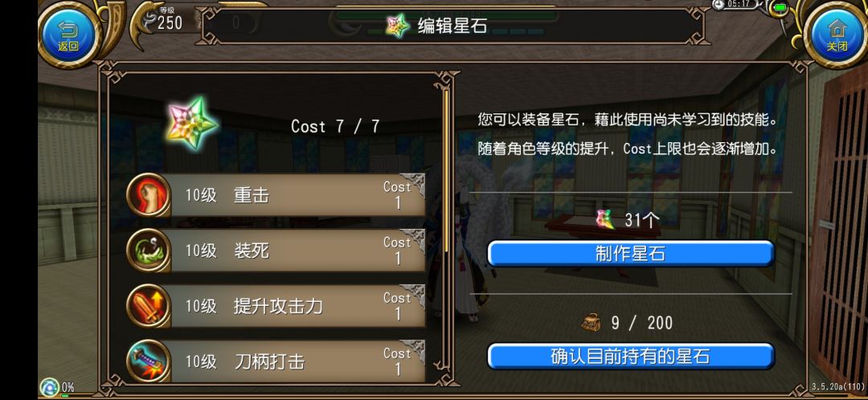Select the 提升攻击力 sword icon
Image resolution: width=868 pixels, height=400 pixels.
click(149, 306)
